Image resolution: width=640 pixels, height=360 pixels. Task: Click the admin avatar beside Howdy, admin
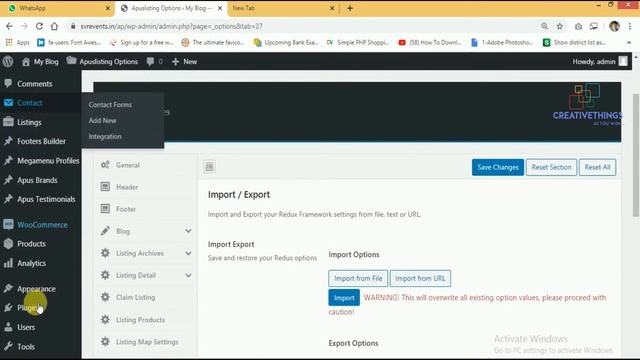[x=623, y=61]
